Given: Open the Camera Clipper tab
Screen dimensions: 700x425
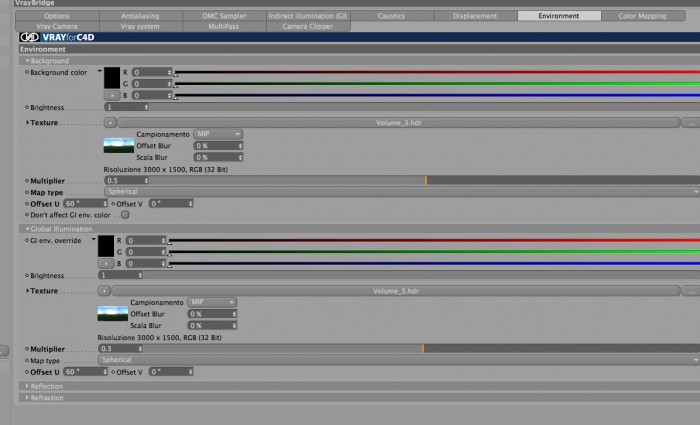Looking at the screenshot, I should pos(308,26).
